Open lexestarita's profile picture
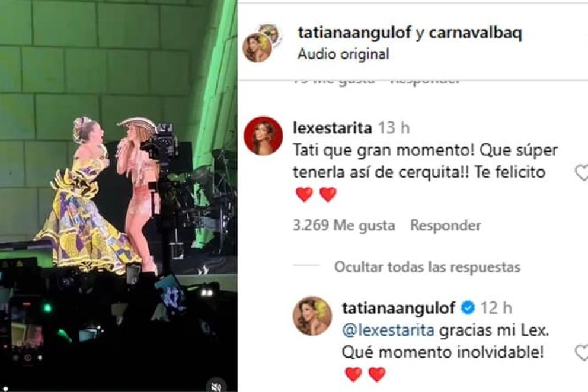This screenshot has width=588, height=392. [x=263, y=136]
